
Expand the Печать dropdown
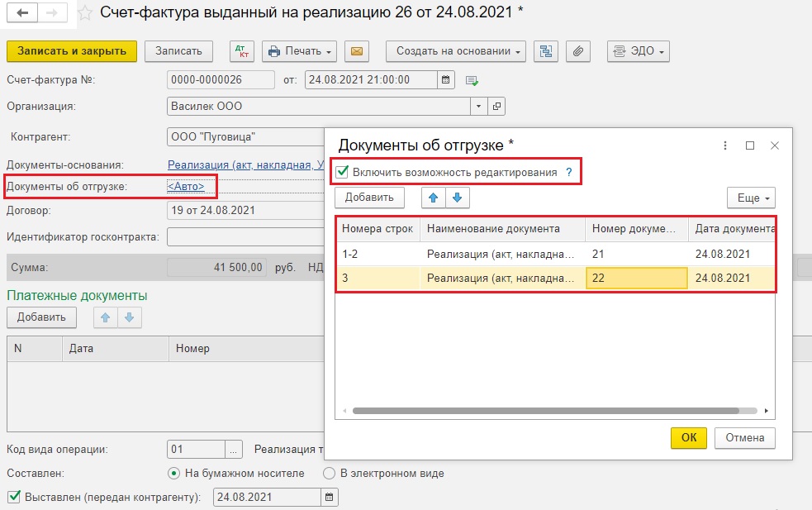coord(299,51)
